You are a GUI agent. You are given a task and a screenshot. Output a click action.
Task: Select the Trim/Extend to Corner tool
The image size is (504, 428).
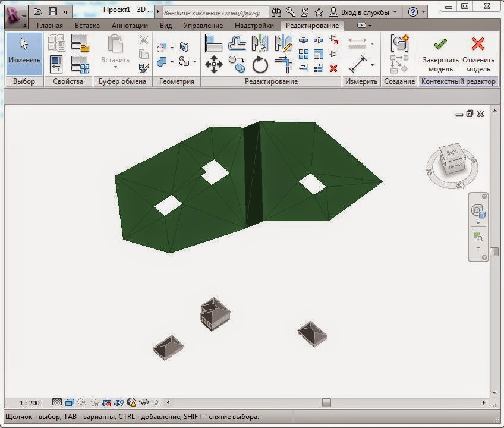coord(283,64)
